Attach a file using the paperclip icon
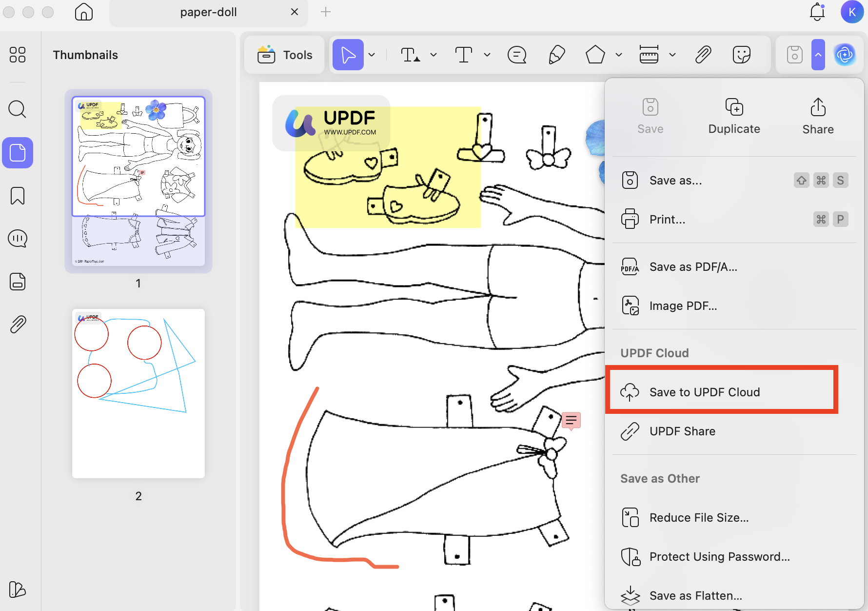Screen dimensions: 868x611 click(702, 55)
